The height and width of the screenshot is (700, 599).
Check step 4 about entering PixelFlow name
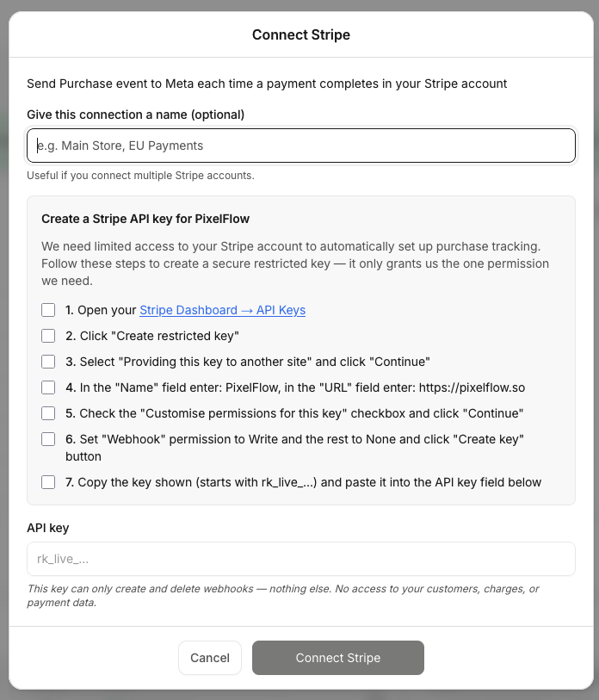[48, 387]
